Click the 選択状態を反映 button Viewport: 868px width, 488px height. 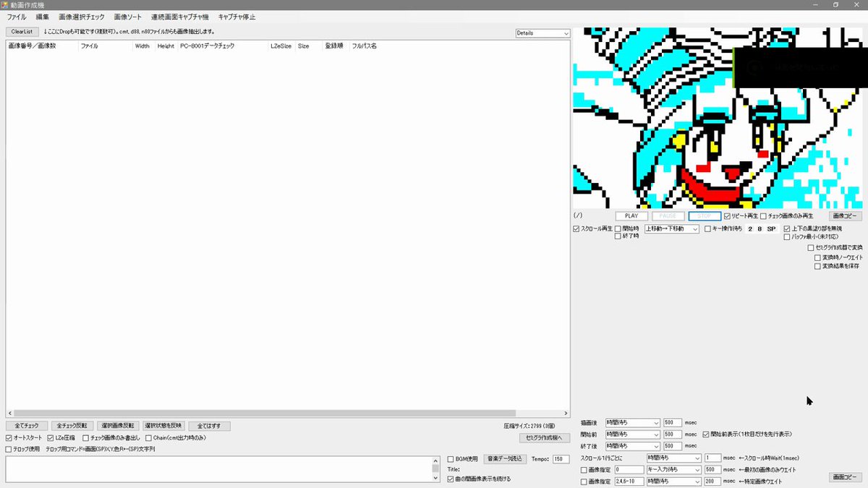(x=163, y=426)
